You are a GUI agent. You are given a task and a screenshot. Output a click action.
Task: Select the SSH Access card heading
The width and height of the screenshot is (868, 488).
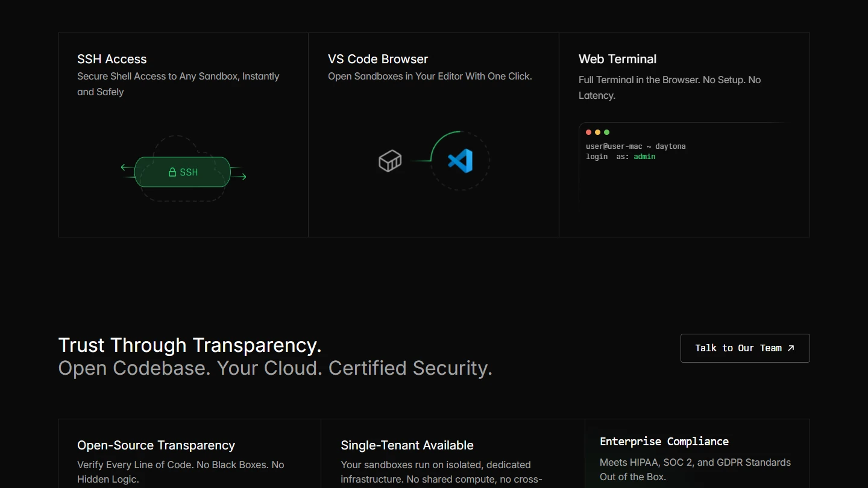tap(112, 59)
